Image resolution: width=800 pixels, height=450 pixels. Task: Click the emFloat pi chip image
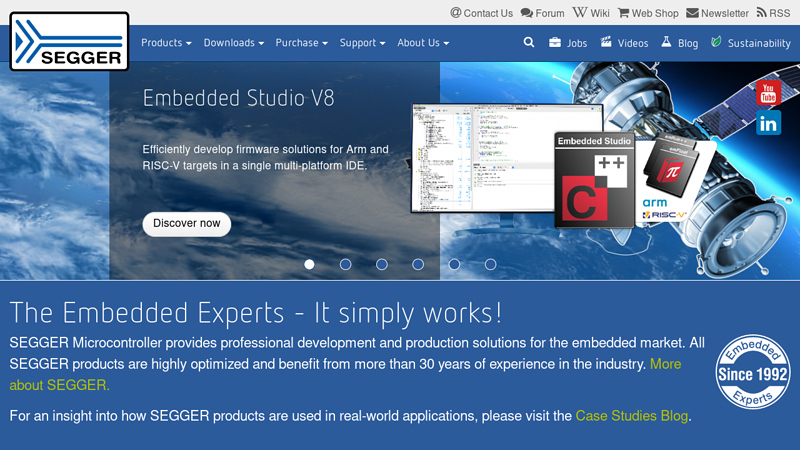[671, 172]
